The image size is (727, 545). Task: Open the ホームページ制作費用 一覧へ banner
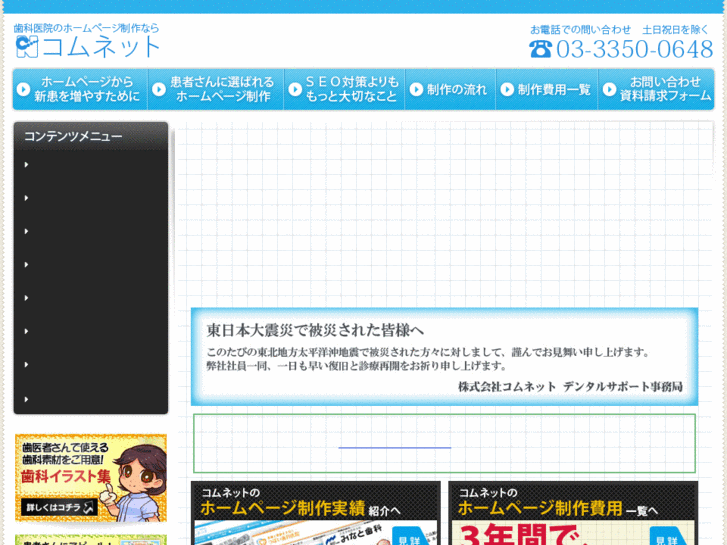tap(572, 512)
